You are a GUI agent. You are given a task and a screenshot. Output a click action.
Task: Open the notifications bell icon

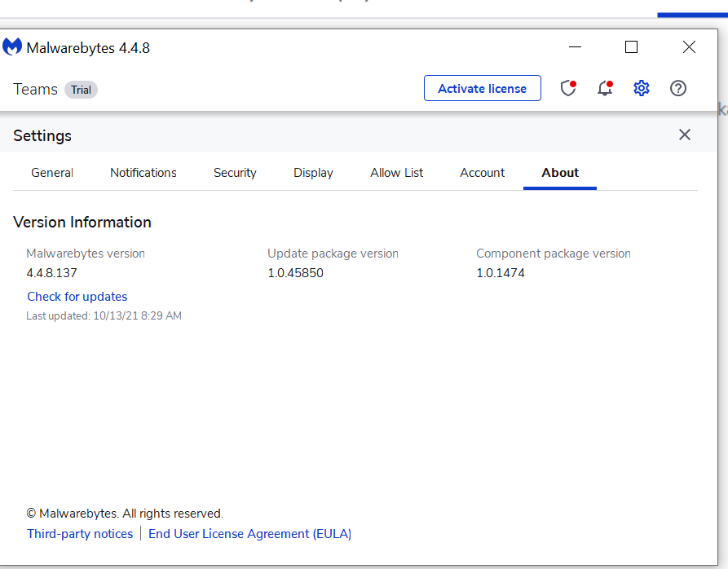click(x=605, y=88)
